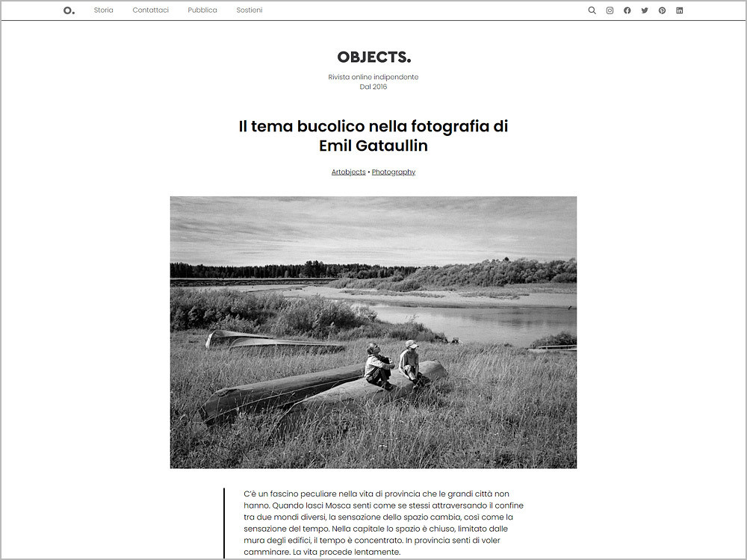Open the LinkedIn icon
The image size is (747, 560).
(x=679, y=10)
